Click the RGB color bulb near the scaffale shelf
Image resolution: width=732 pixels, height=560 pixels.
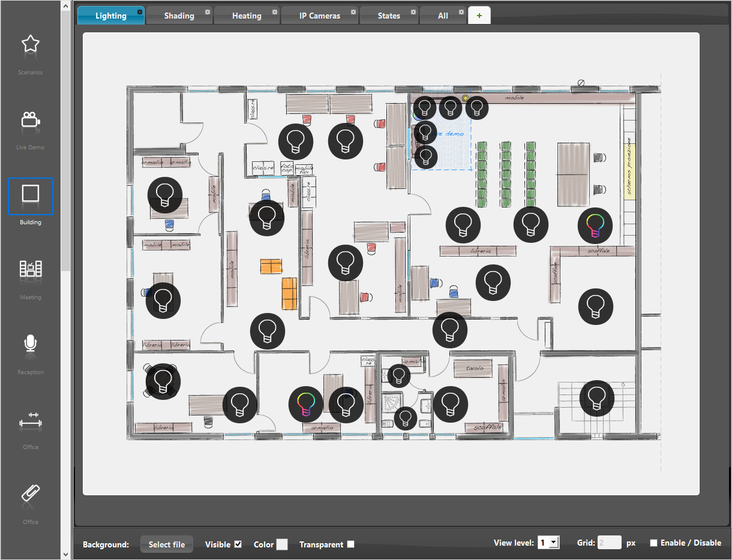595,225
